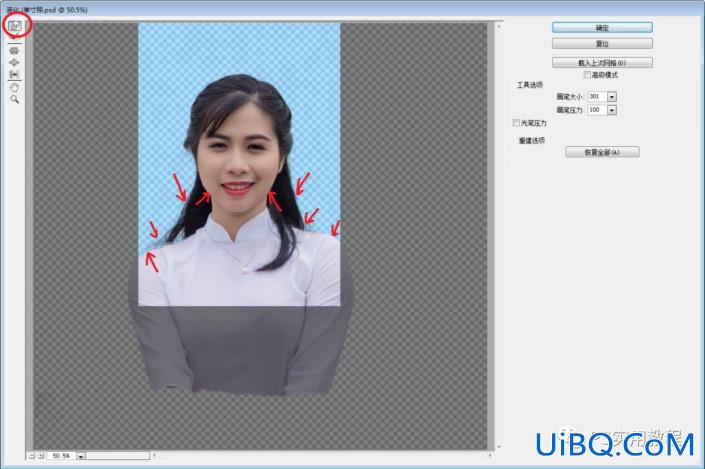Select the Bloat tool
The height and width of the screenshot is (469, 705).
pyautogui.click(x=14, y=63)
